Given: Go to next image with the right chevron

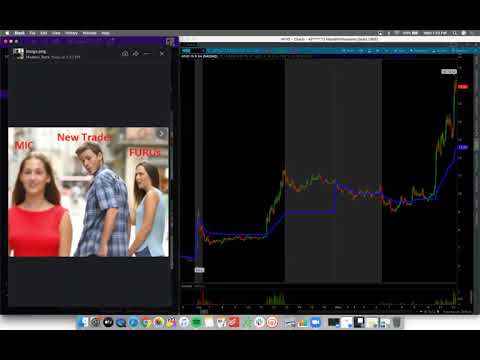Looking at the screenshot, I should click(161, 134).
